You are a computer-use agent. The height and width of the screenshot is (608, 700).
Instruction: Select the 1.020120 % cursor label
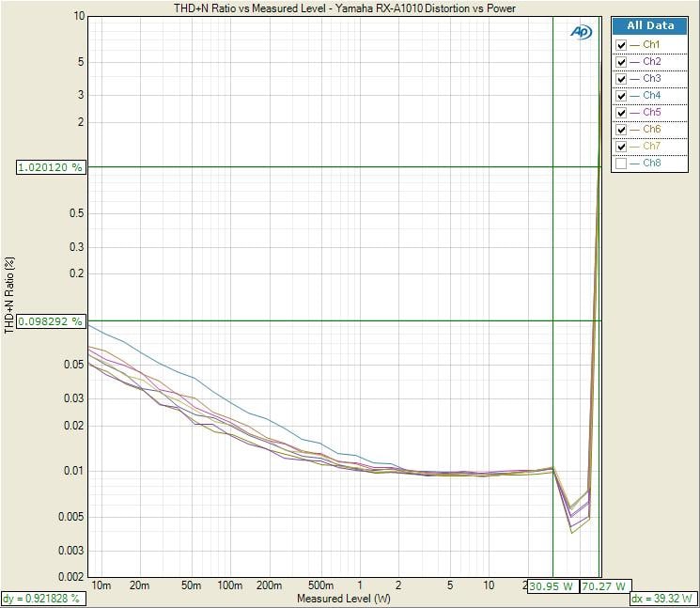tap(50, 167)
